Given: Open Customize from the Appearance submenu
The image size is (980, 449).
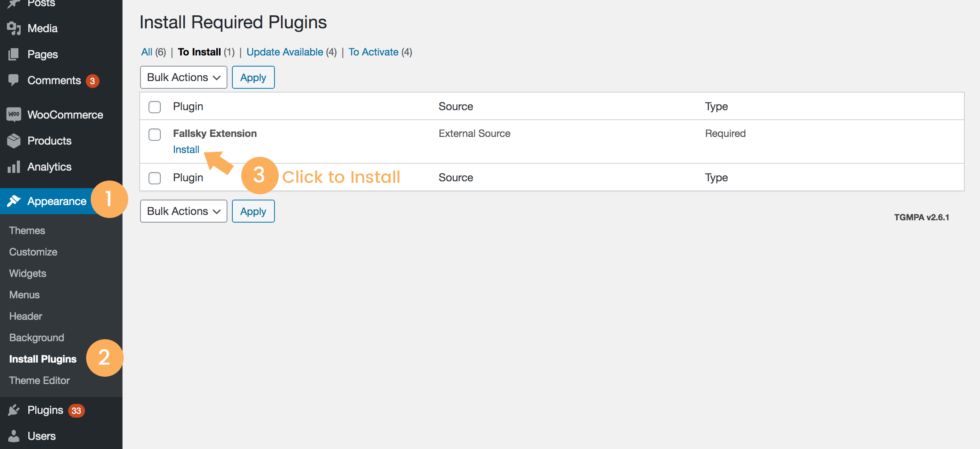Looking at the screenshot, I should click(x=33, y=252).
